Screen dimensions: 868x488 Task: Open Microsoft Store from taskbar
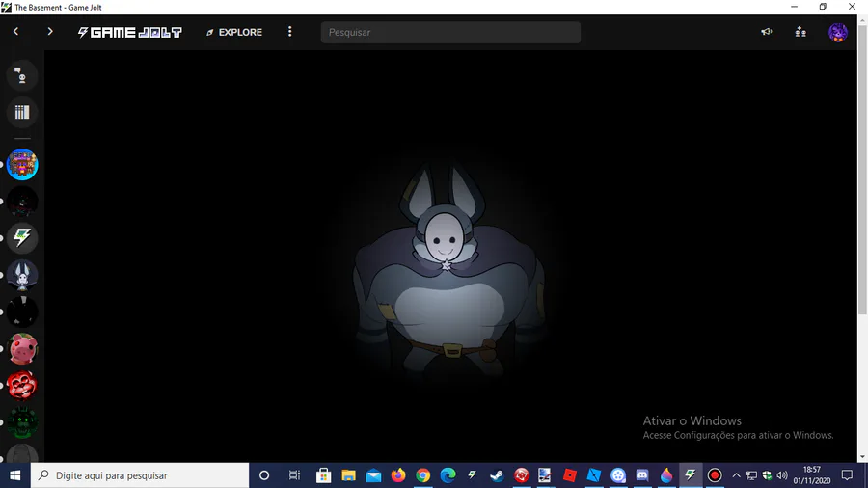pyautogui.click(x=323, y=475)
